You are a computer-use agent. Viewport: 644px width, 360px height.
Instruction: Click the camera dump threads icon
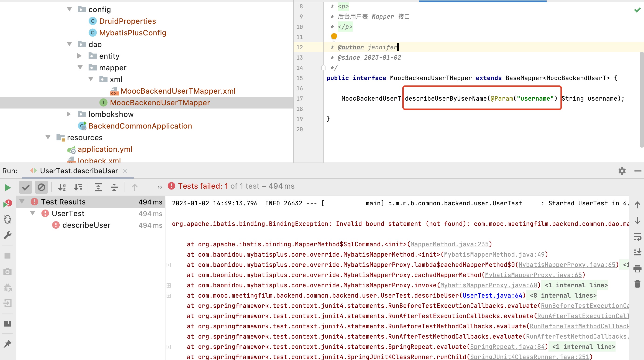(x=7, y=272)
